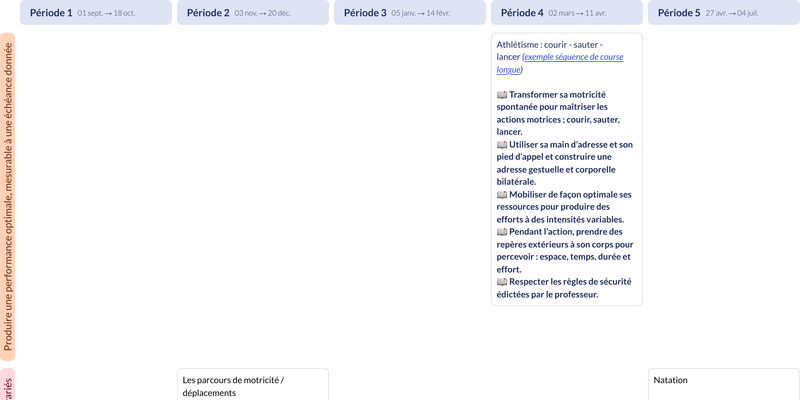Click the '03 nov. → 20 déc.' date range

pos(263,13)
